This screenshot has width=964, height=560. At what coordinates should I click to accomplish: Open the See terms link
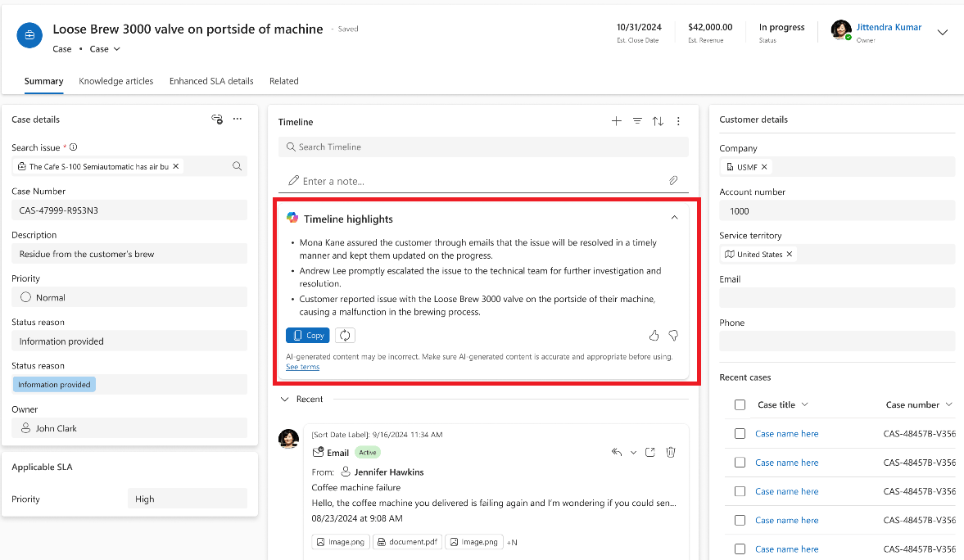pyautogui.click(x=302, y=367)
